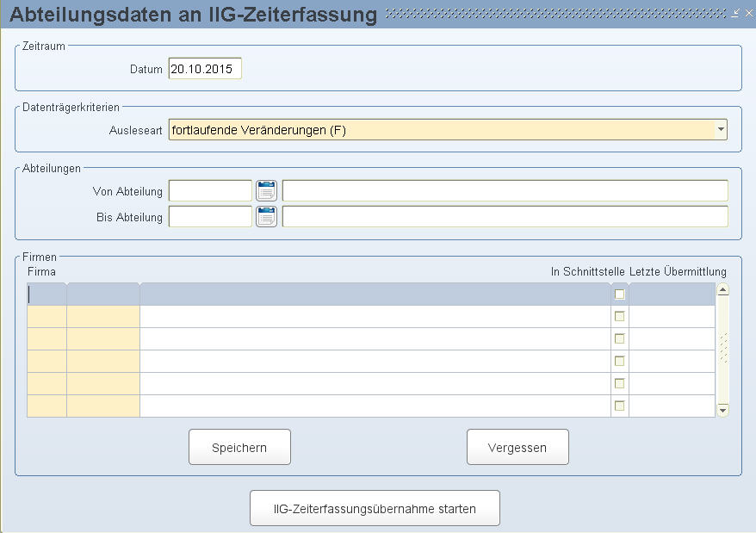756x533 pixels.
Task: Open lookup list for Bis Abteilung
Action: click(266, 217)
